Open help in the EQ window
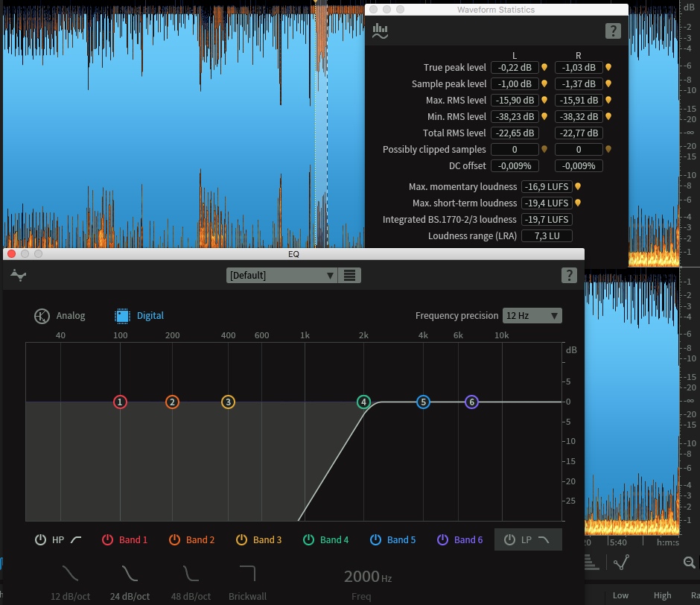 569,275
